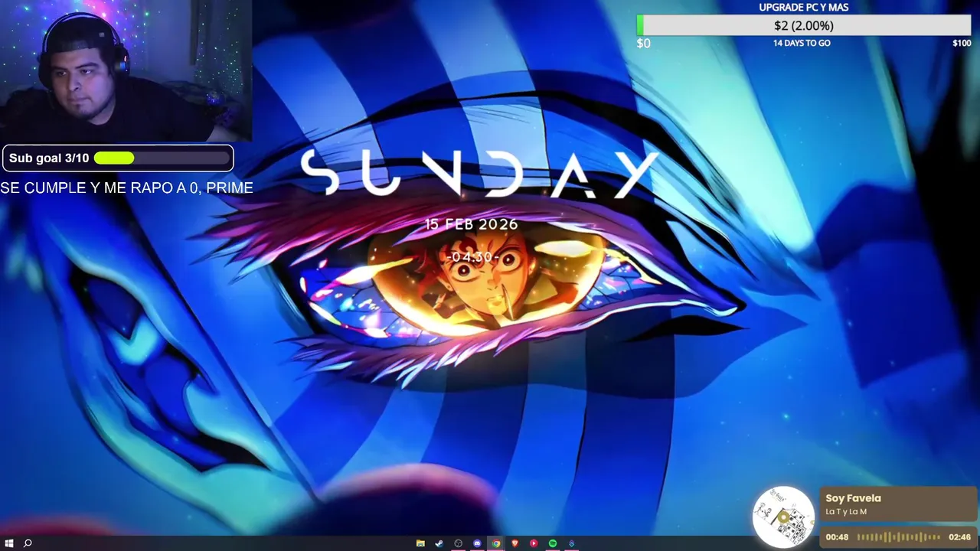Click the '-04:30-' clock text
This screenshot has width=980, height=551.
pyautogui.click(x=472, y=257)
